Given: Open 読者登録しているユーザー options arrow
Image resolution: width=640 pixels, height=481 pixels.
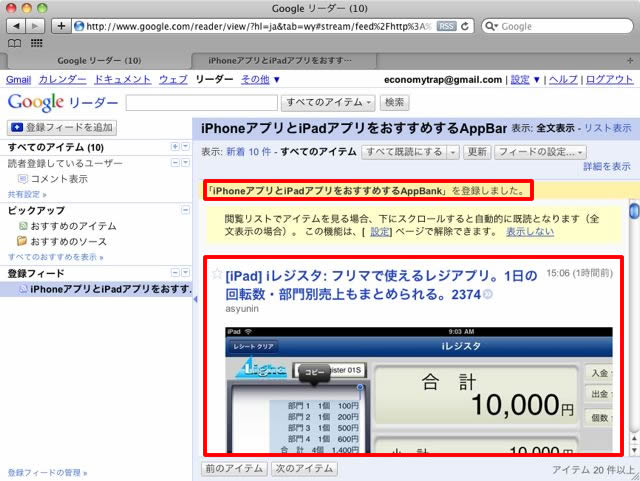Looking at the screenshot, I should click(x=185, y=163).
